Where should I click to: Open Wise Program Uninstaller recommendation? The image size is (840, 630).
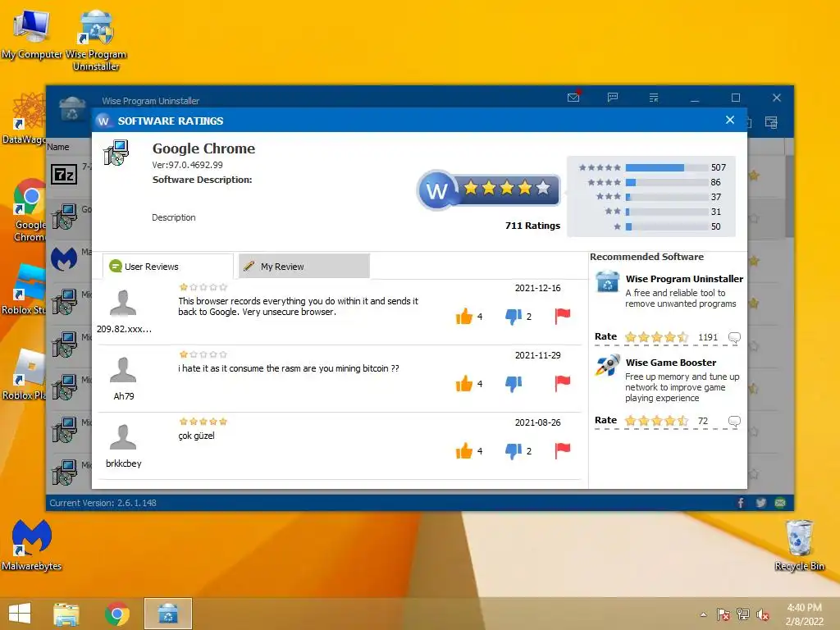[684, 279]
